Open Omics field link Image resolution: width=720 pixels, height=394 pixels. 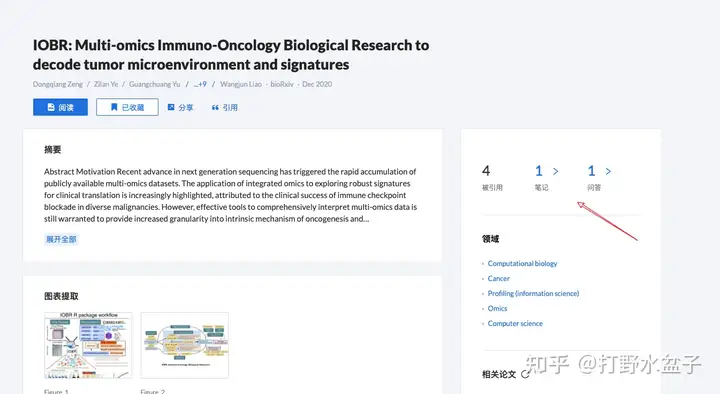[x=497, y=309]
